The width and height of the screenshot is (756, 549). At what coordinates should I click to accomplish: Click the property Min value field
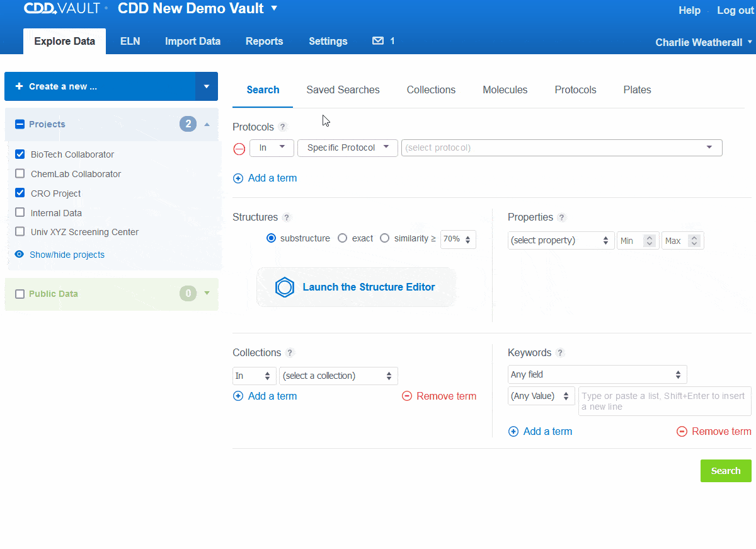coord(638,241)
